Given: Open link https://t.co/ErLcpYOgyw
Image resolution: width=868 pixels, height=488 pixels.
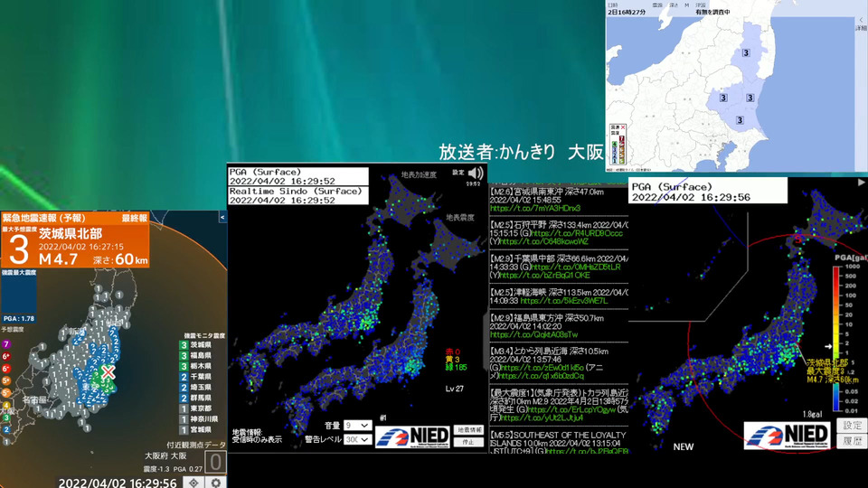Looking at the screenshot, I should pos(571,409).
